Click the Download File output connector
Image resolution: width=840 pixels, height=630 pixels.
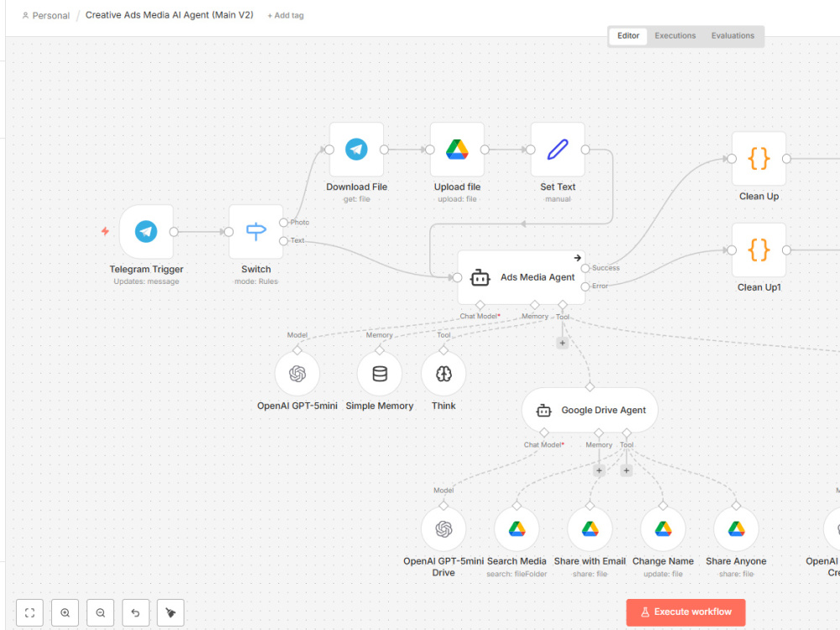click(x=384, y=150)
